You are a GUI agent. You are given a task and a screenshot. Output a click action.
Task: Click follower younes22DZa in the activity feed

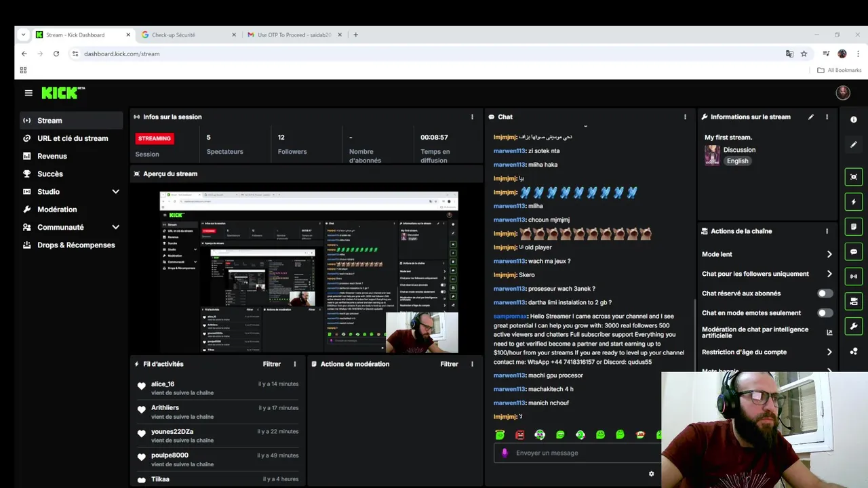172,432
